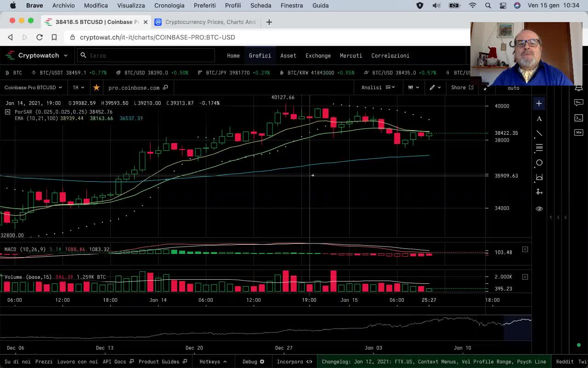Select BTC/USDT 38459.1 ticker
588x368 pixels.
69,73
